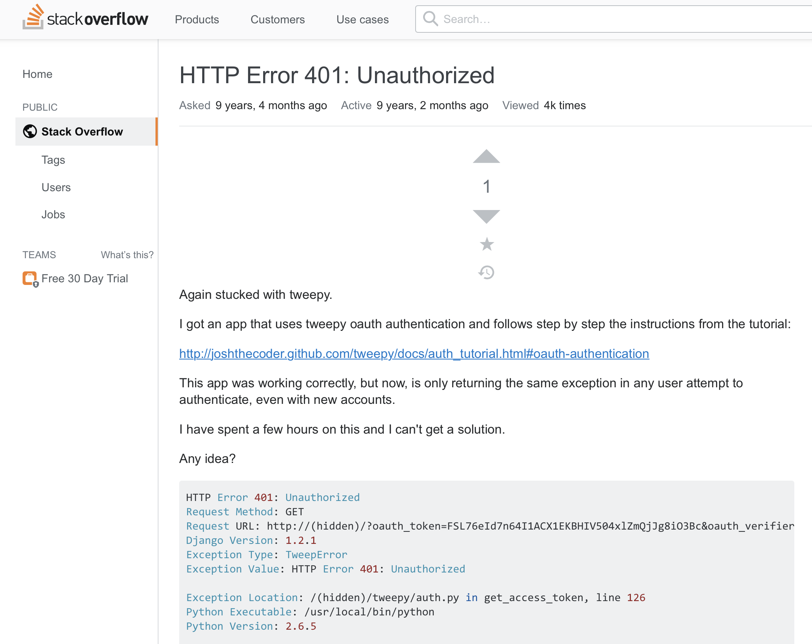Click the "Request Method: GET" code line
Screen dimensions: 812x644
(245, 512)
